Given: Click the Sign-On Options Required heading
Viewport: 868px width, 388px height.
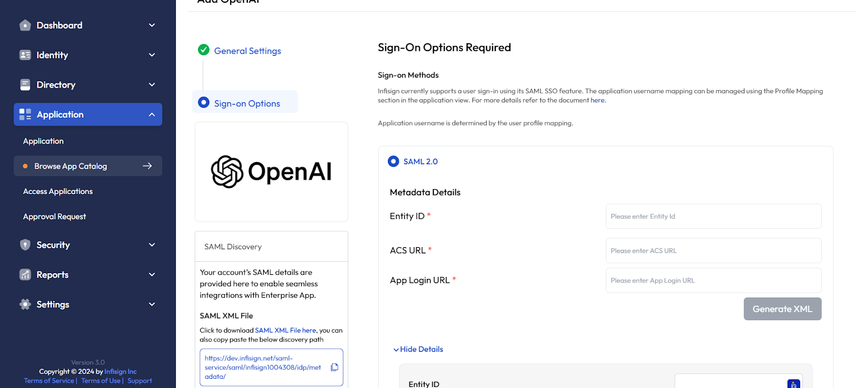Looking at the screenshot, I should (x=444, y=48).
